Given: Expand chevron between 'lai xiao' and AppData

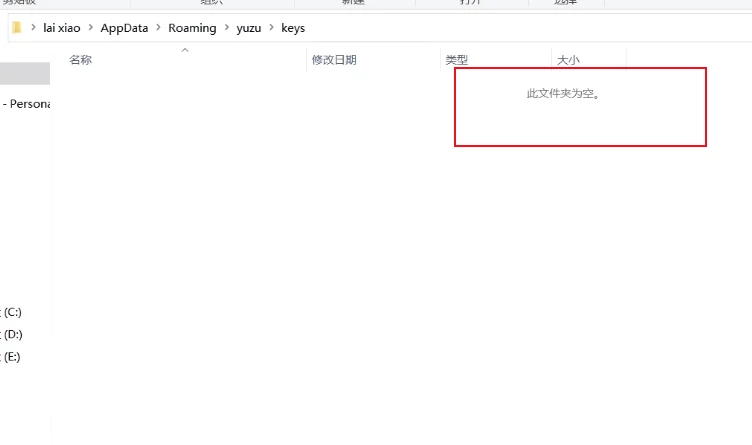Looking at the screenshot, I should [90, 28].
